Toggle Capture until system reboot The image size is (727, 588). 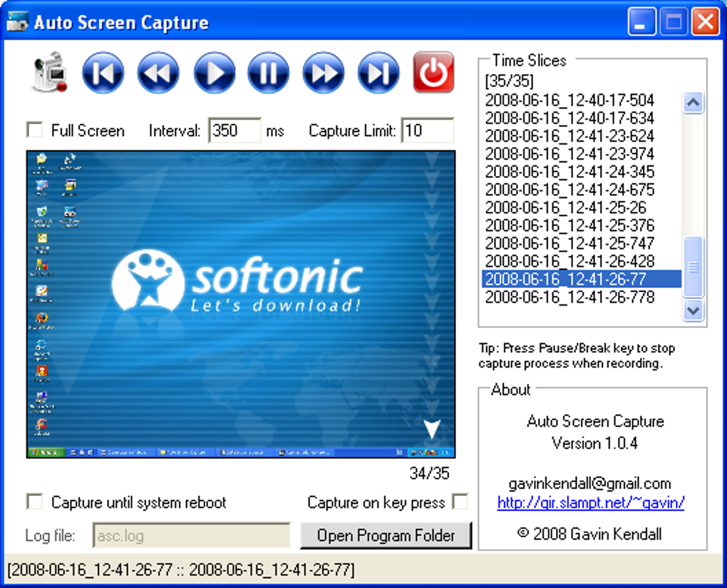pos(34,502)
